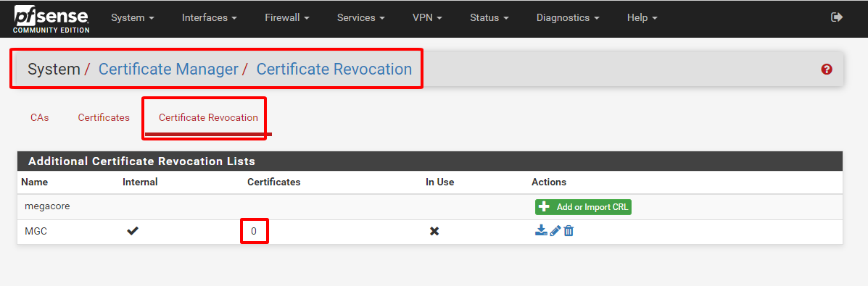Click the MGC In Use cross icon
Image resolution: width=868 pixels, height=286 pixels.
point(434,231)
